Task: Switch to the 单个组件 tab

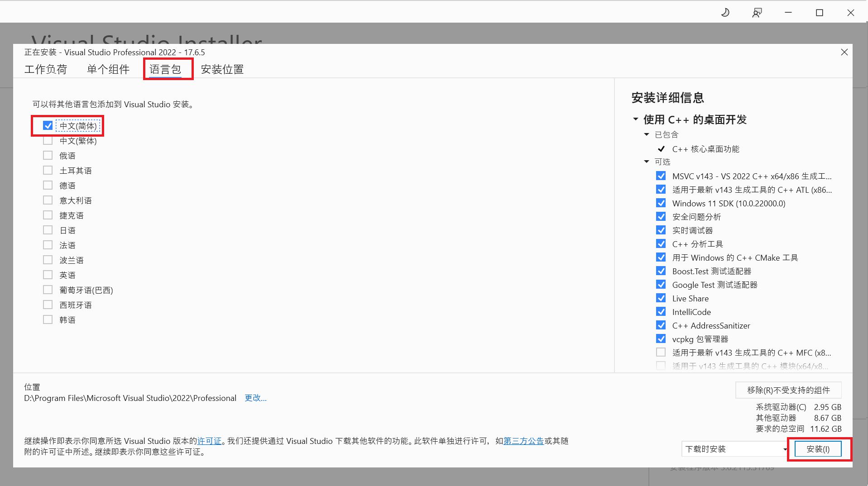Action: point(108,69)
